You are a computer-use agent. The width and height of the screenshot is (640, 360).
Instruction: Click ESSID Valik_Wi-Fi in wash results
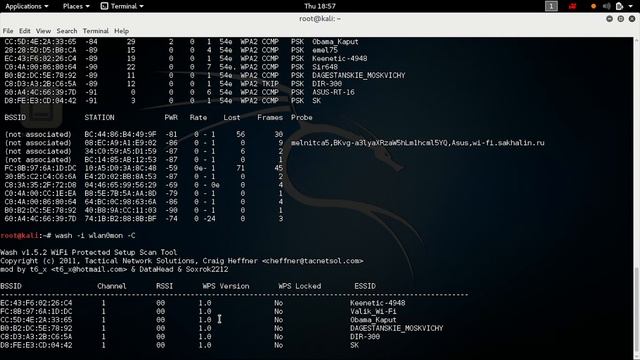click(x=373, y=311)
